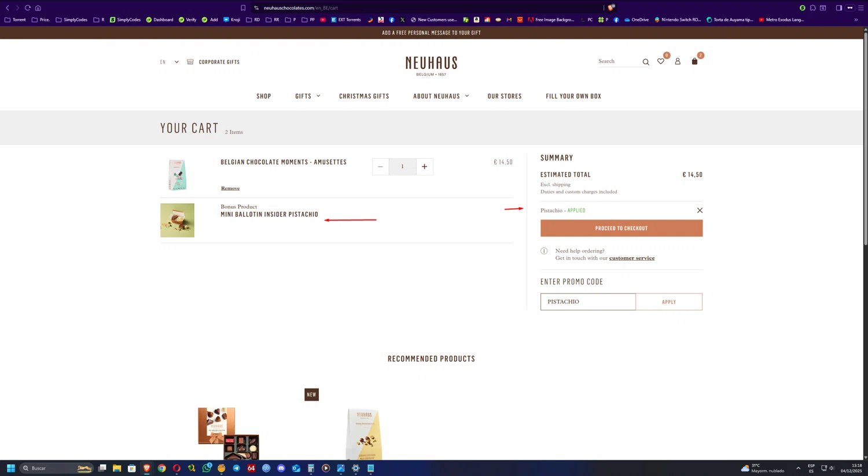Open the Dashboard bookmark

[x=160, y=20]
